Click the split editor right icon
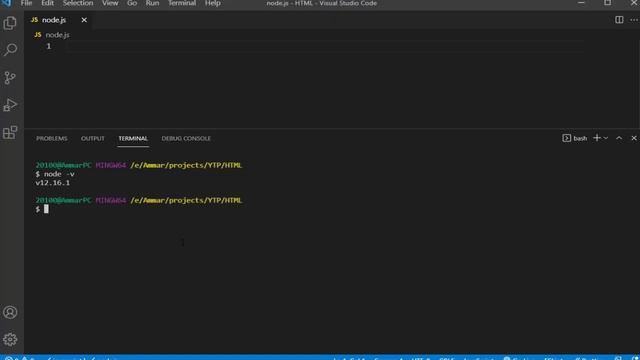The image size is (640, 360). point(619,20)
